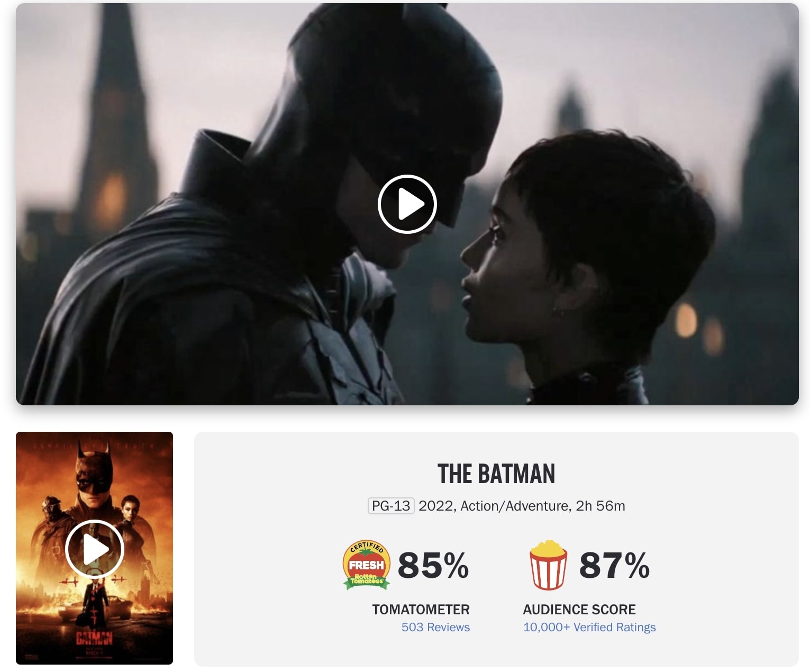This screenshot has width=810, height=672.
Task: Select the 87% audience score
Action: click(614, 565)
